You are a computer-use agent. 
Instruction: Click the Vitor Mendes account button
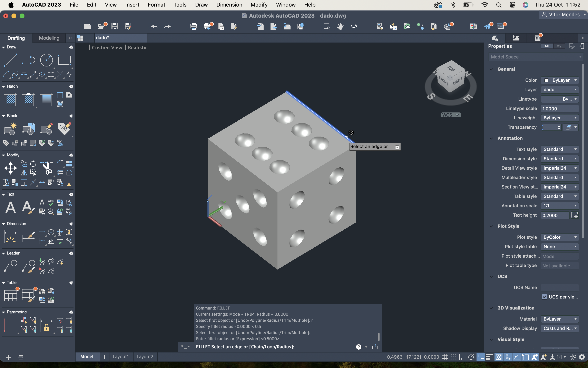(x=564, y=15)
